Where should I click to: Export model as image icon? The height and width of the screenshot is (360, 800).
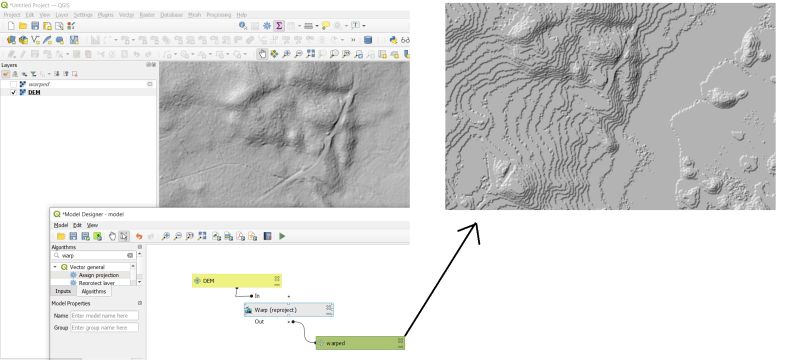216,236
